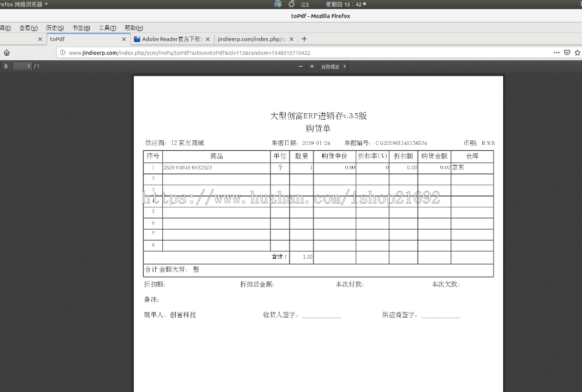Open the 书签(B) menu
This screenshot has width=582, height=392.
pyautogui.click(x=81, y=28)
